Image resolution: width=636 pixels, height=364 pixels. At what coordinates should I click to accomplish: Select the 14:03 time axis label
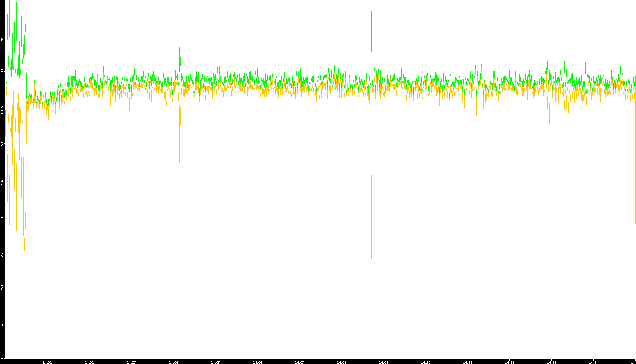[131, 362]
